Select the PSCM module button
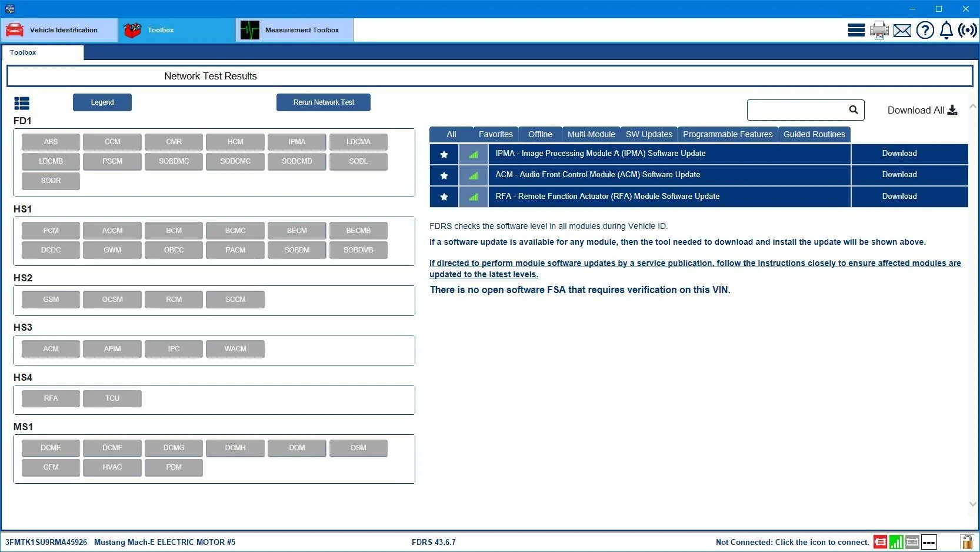This screenshot has width=980, height=552. click(x=112, y=161)
